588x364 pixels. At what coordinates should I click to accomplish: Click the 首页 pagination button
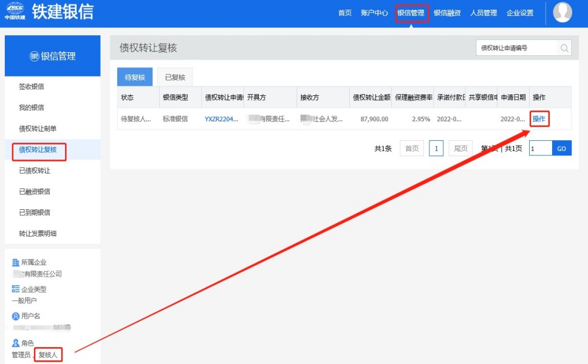click(x=411, y=148)
